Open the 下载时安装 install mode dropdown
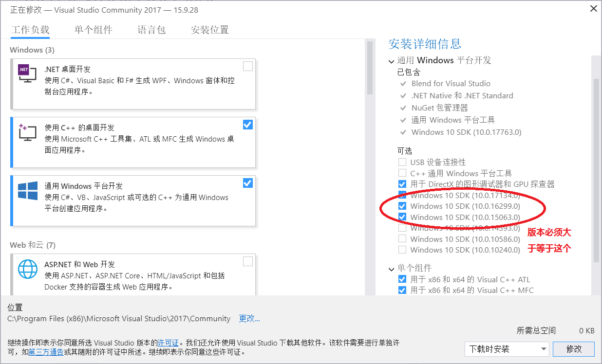Screen dimensions: 602x364 click(x=507, y=349)
